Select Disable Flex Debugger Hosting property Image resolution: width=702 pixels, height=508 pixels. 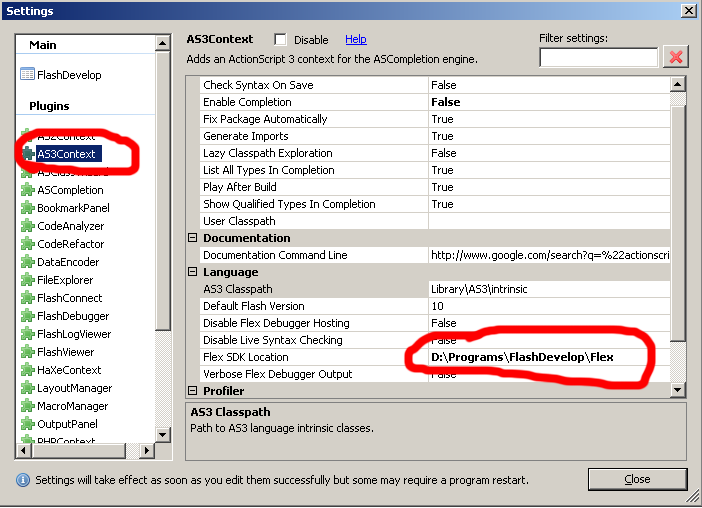276,323
